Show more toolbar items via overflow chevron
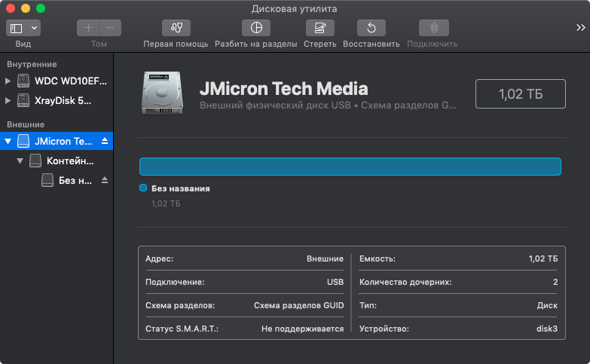 pos(580,28)
